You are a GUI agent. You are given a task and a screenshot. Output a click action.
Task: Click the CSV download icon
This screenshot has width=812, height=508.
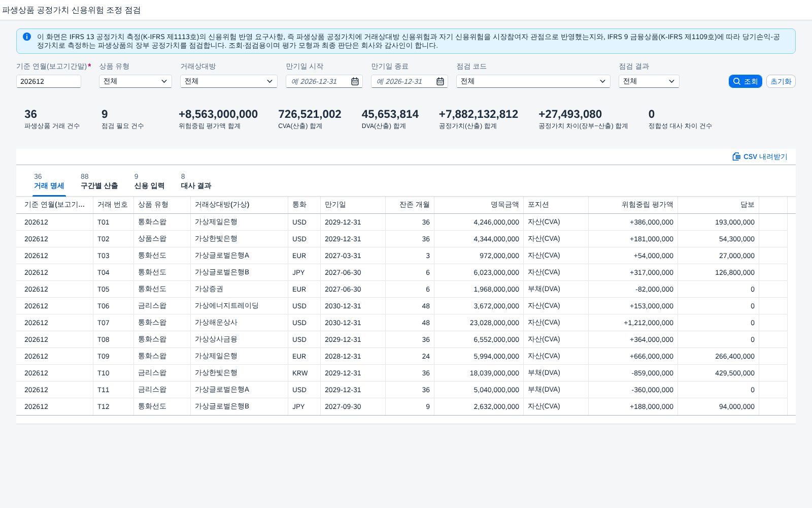coord(736,156)
